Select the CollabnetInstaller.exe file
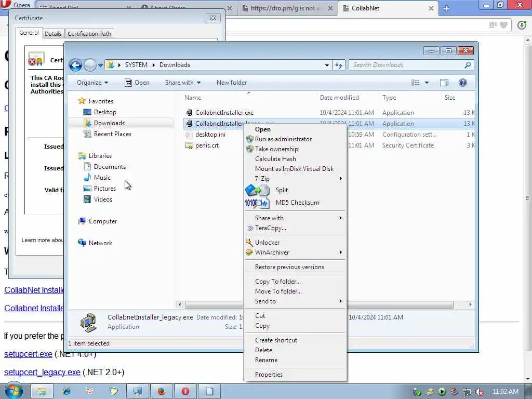Image resolution: width=532 pixels, height=399 pixels. click(x=224, y=113)
